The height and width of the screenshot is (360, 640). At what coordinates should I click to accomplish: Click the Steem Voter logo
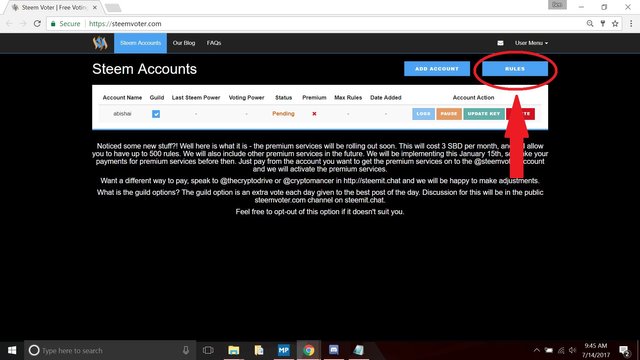(x=100, y=43)
